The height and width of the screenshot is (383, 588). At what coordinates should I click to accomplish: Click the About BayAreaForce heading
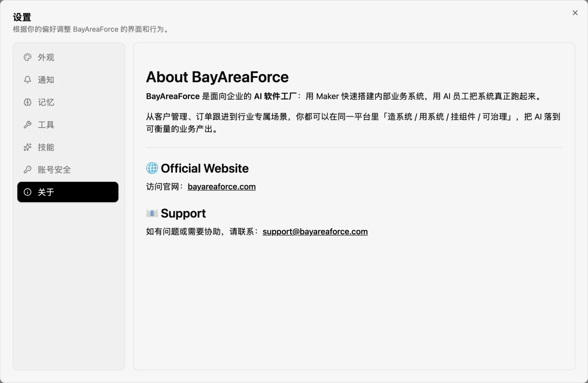point(217,77)
